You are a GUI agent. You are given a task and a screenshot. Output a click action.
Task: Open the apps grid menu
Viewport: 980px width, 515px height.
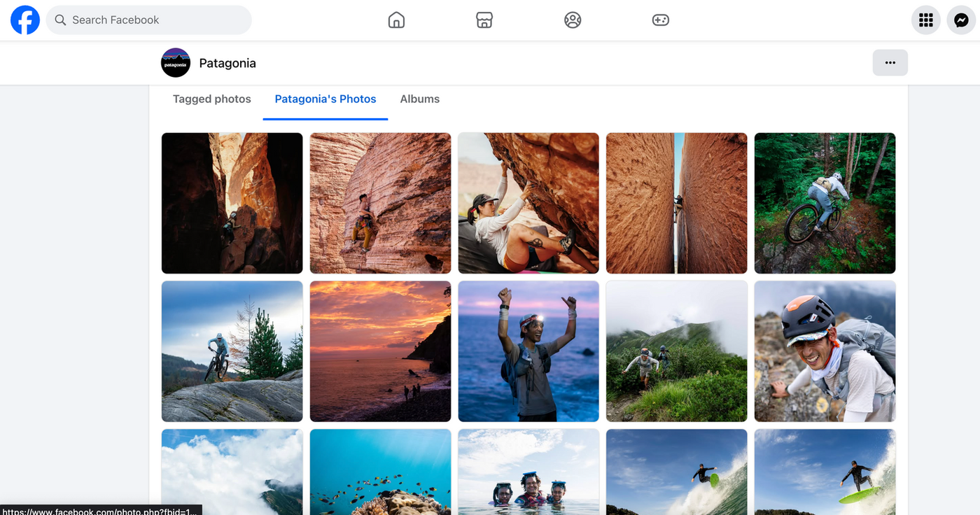pyautogui.click(x=926, y=20)
